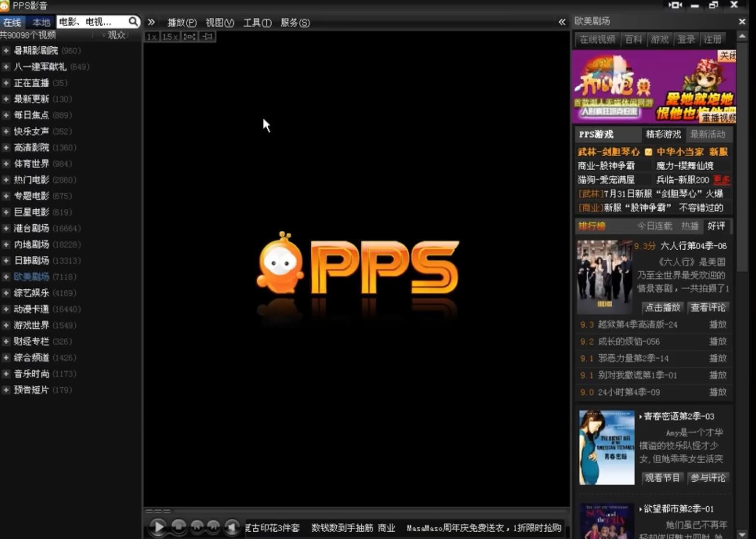
Task: Click the search magnifier icon
Action: (133, 22)
